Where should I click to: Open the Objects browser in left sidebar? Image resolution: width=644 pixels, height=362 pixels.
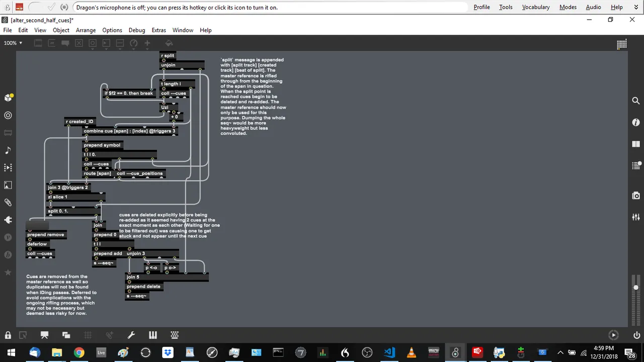click(x=8, y=98)
